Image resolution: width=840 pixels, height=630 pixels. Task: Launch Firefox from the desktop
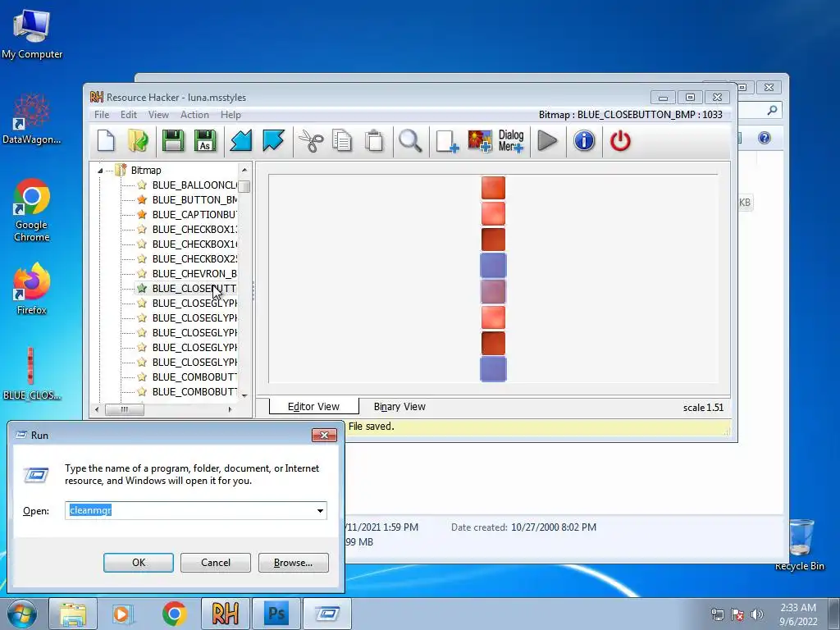point(32,288)
